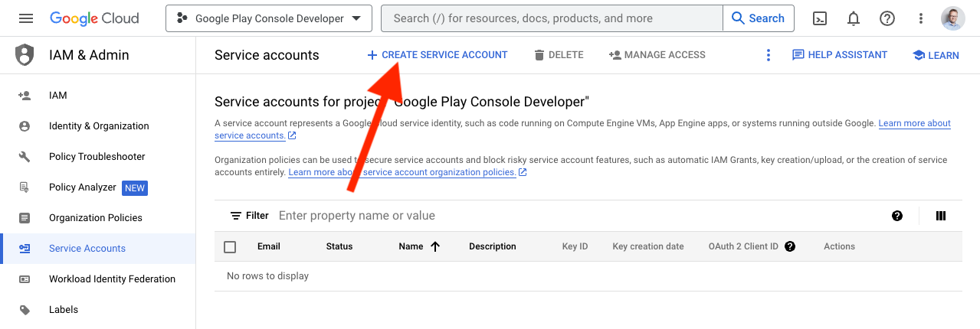
Task: Click the search input field
Action: point(552,18)
